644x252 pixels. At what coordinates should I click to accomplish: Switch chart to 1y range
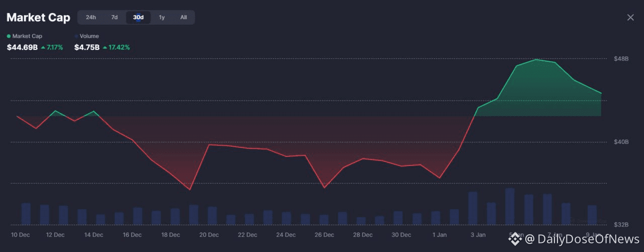(162, 17)
